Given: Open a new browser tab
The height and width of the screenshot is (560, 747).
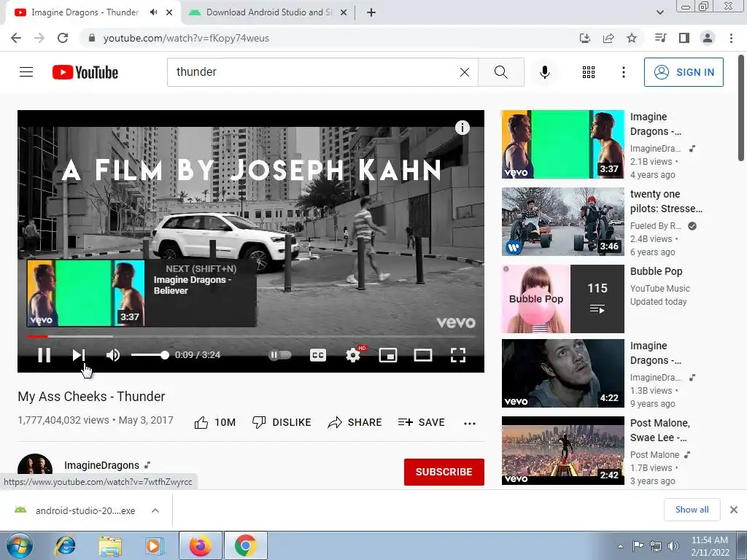Looking at the screenshot, I should pyautogui.click(x=371, y=13).
